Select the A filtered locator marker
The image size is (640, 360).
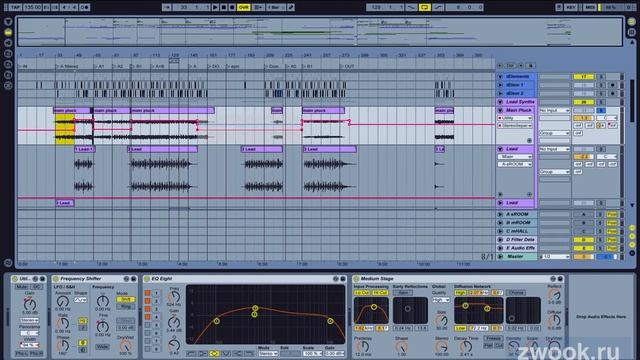[x=68, y=66]
